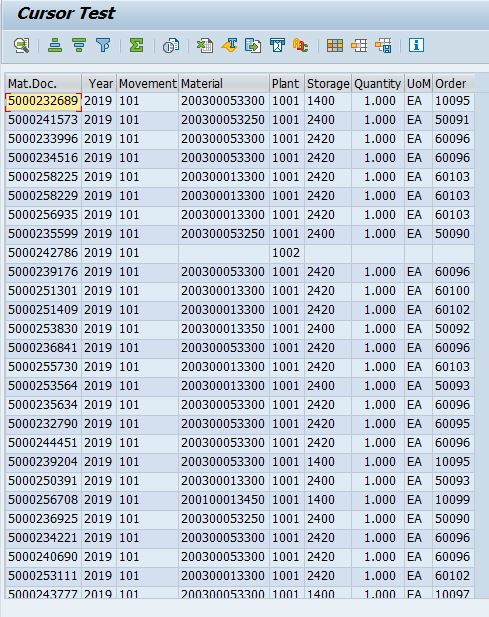Click order number 50092
The width and height of the screenshot is (489, 617).
point(452,329)
